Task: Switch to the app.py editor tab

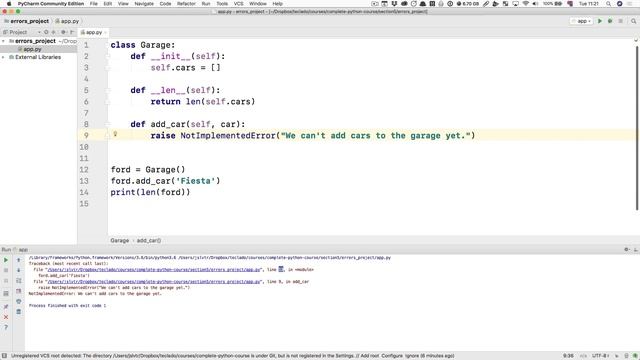Action: pyautogui.click(x=93, y=32)
